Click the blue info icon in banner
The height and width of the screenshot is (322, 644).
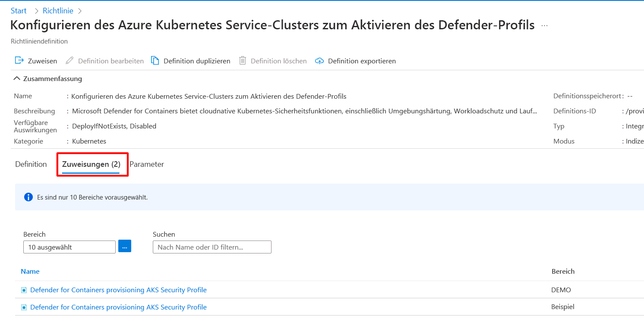pyautogui.click(x=28, y=197)
